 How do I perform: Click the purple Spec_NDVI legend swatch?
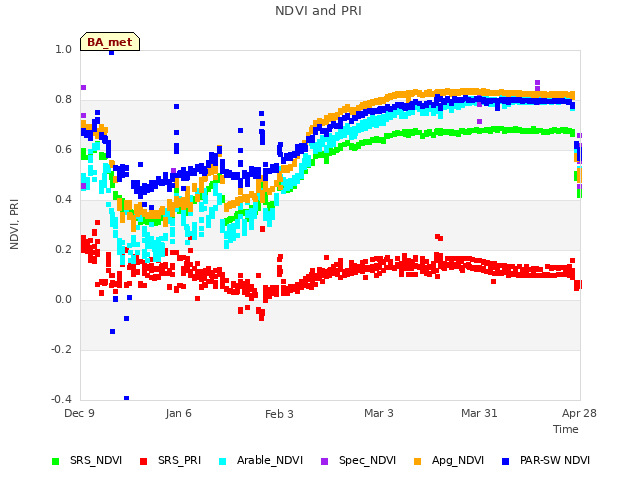tap(324, 461)
